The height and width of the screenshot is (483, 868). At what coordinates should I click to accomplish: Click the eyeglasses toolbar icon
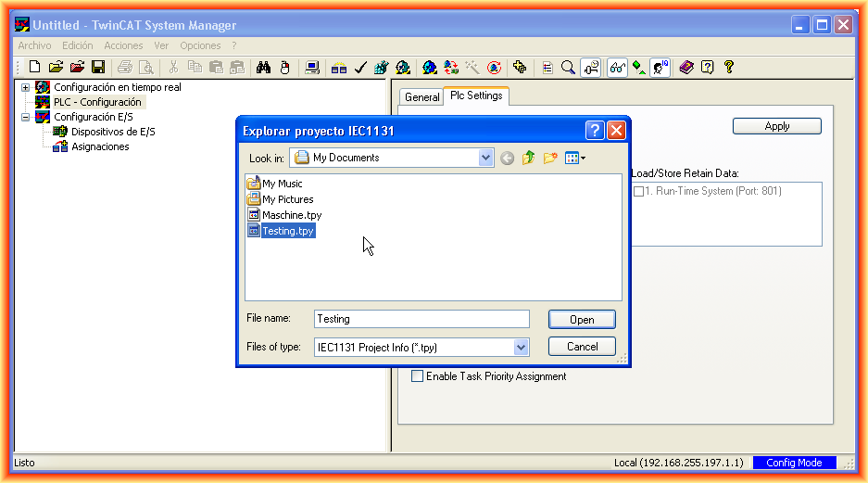point(616,67)
